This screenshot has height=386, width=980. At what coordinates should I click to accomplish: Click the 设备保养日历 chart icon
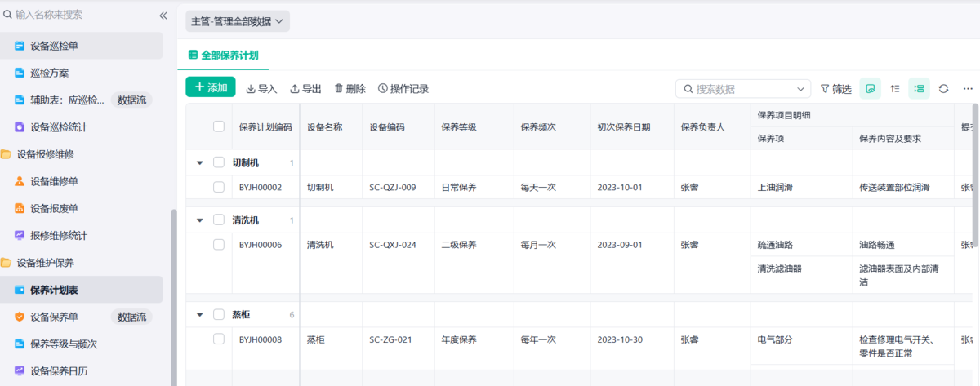20,370
